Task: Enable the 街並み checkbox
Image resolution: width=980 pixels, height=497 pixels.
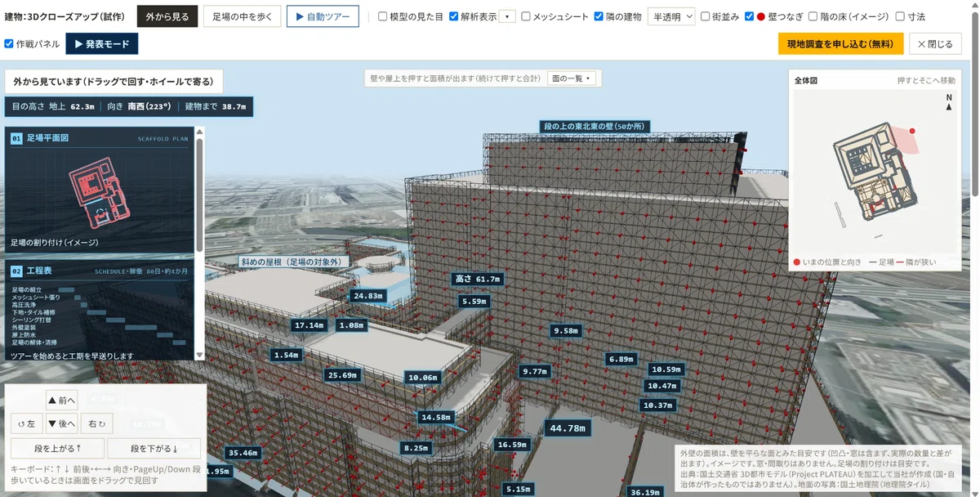Action: click(x=706, y=16)
